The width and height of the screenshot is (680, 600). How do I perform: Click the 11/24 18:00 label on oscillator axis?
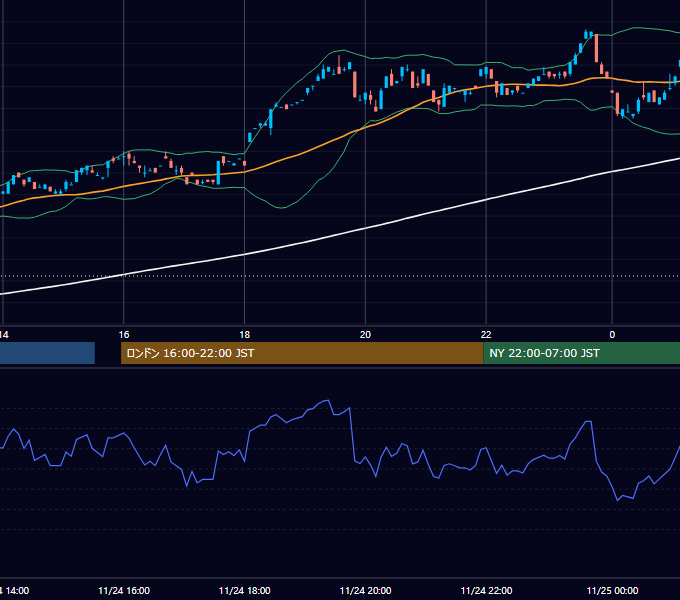[245, 590]
